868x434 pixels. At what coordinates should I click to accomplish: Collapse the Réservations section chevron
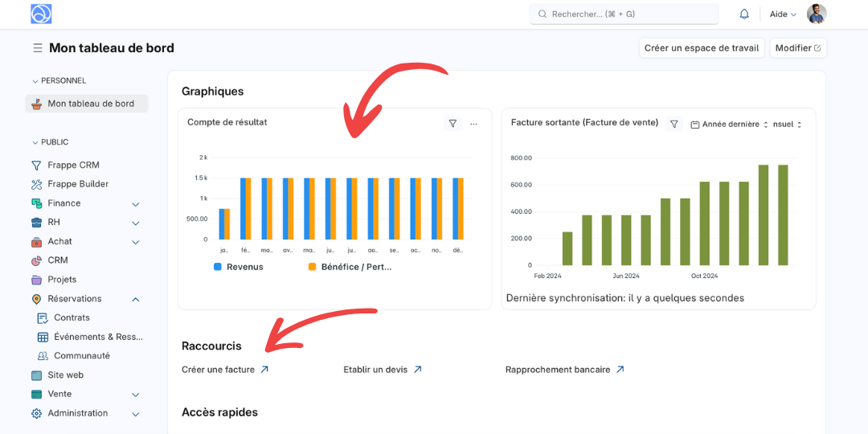tap(136, 300)
